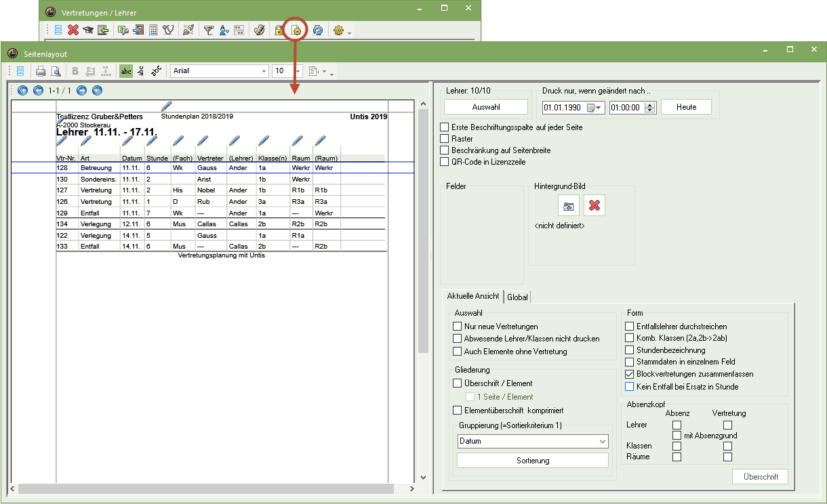This screenshot has width=827, height=504.
Task: Tick the Raster checkbox
Action: click(445, 139)
